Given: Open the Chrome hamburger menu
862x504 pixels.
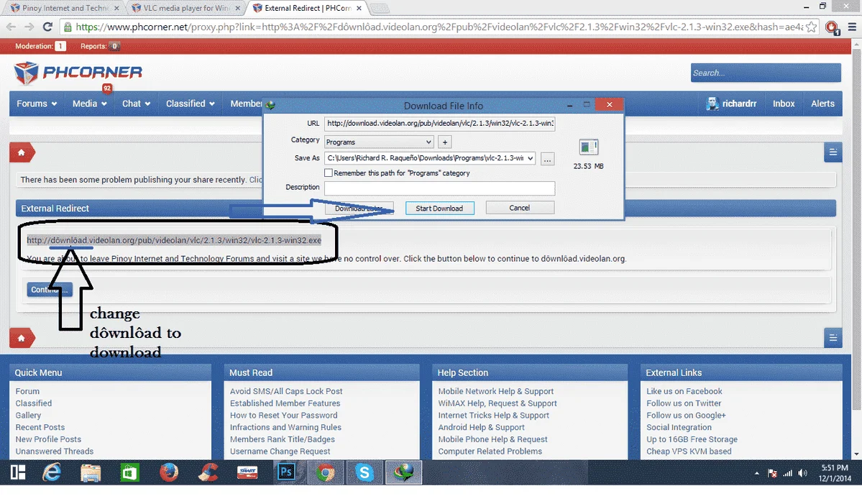Looking at the screenshot, I should pyautogui.click(x=852, y=27).
